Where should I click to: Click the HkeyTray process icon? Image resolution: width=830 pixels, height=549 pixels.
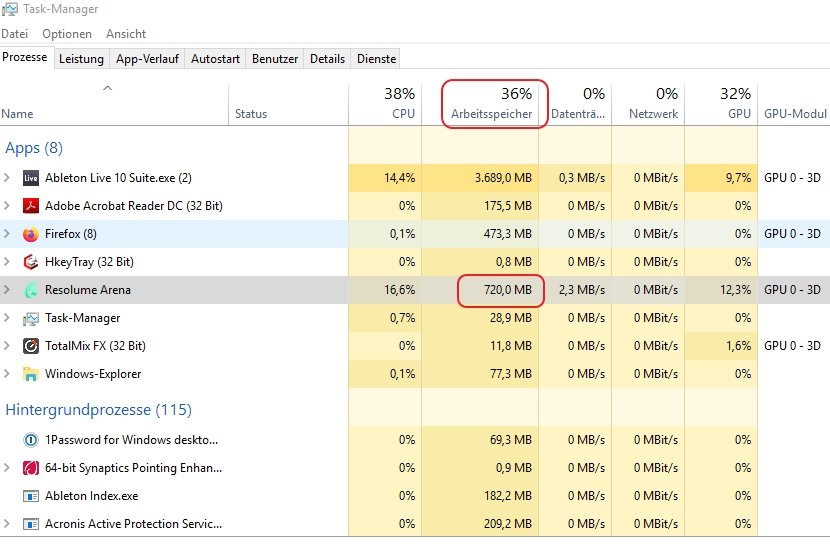30,262
